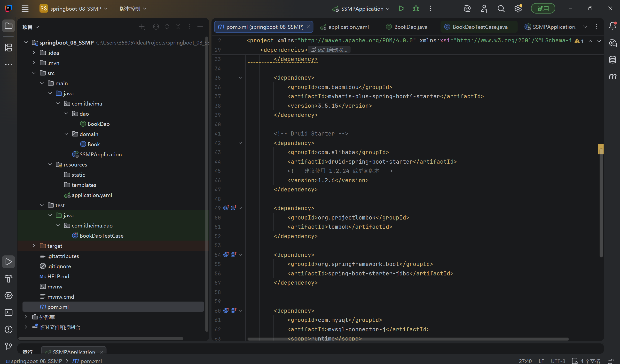Viewport: 620px width, 364px height.
Task: Open the Database tool window icon
Action: pyautogui.click(x=612, y=60)
